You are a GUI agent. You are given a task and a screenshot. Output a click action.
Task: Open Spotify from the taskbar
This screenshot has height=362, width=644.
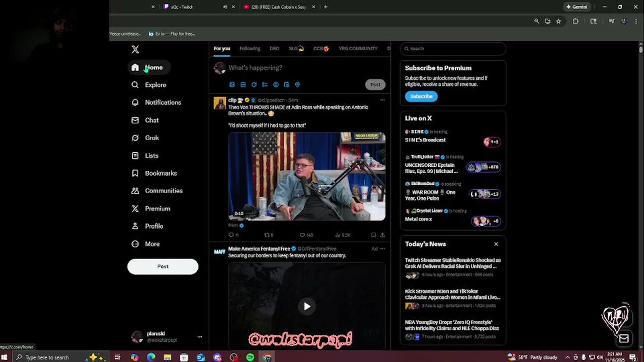[251, 357]
